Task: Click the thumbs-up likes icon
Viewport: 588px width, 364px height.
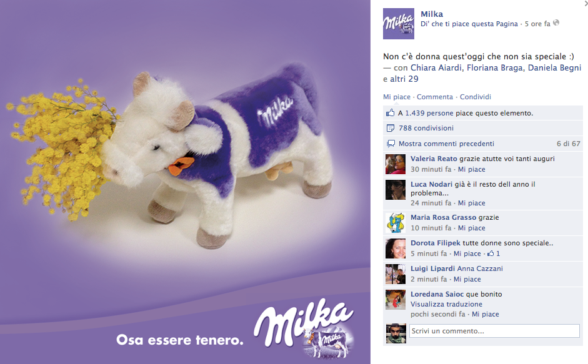Action: [x=391, y=113]
